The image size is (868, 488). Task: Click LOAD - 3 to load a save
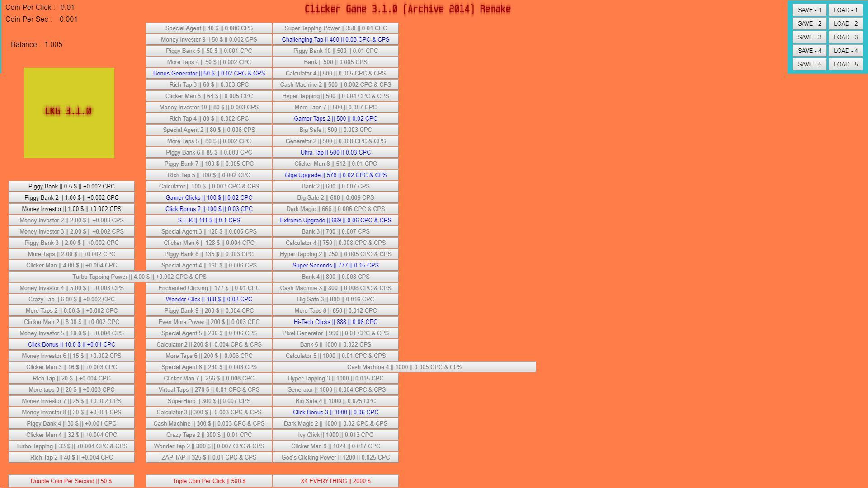pos(845,37)
